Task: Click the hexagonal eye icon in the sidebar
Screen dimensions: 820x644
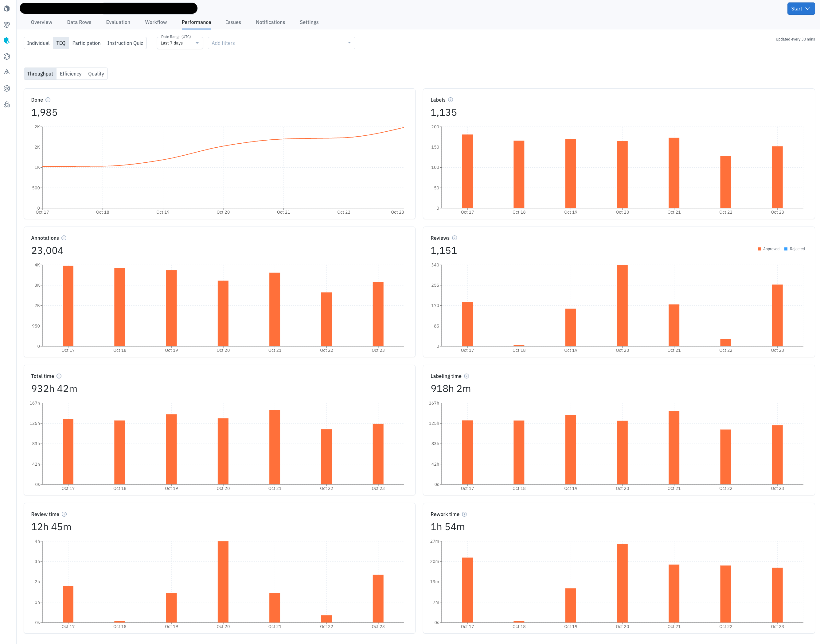Action: (7, 88)
